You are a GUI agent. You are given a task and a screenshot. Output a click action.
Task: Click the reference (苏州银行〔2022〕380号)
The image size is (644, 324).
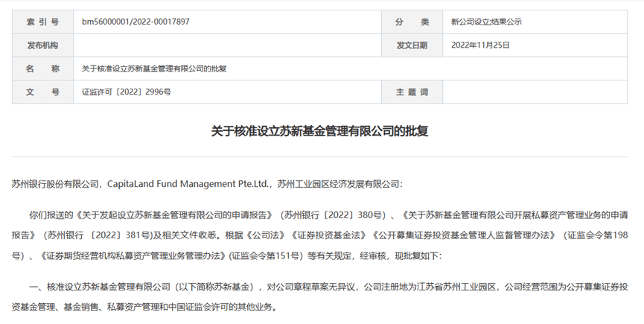(333, 215)
